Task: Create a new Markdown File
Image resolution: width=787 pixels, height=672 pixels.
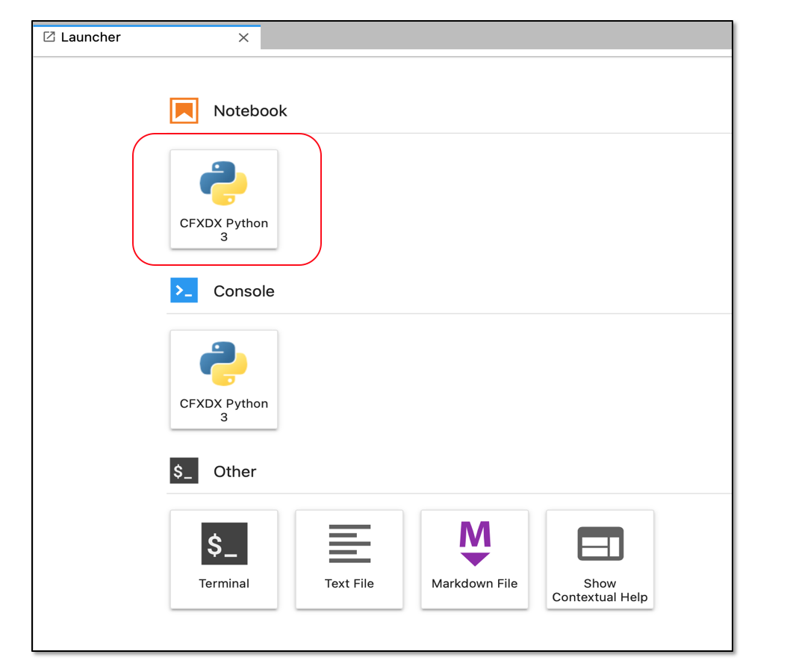Action: coord(475,559)
